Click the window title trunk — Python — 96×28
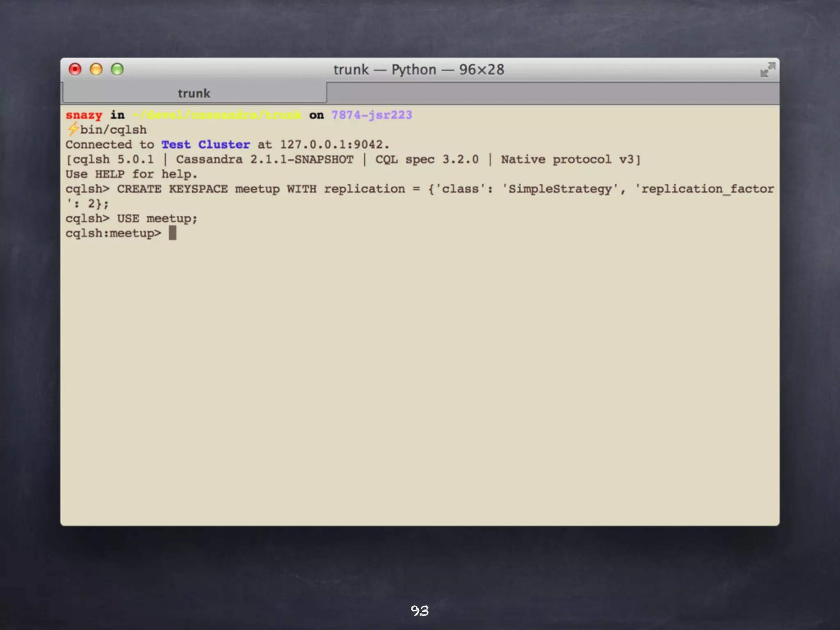The width and height of the screenshot is (840, 630). click(x=419, y=70)
